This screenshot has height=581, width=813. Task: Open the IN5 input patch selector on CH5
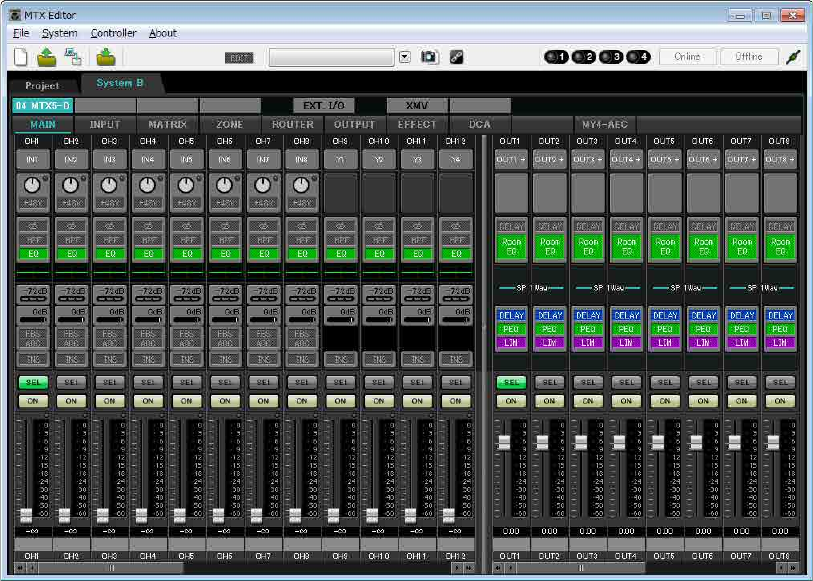186,160
